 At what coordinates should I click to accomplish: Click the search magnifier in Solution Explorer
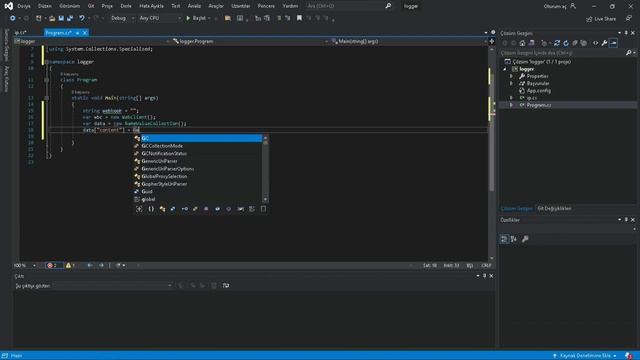pyautogui.click(x=629, y=53)
